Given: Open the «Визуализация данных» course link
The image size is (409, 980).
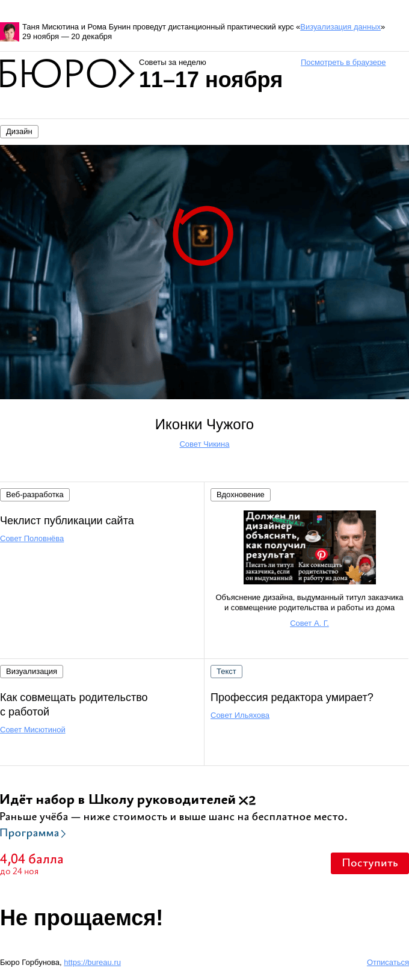Looking at the screenshot, I should [340, 27].
